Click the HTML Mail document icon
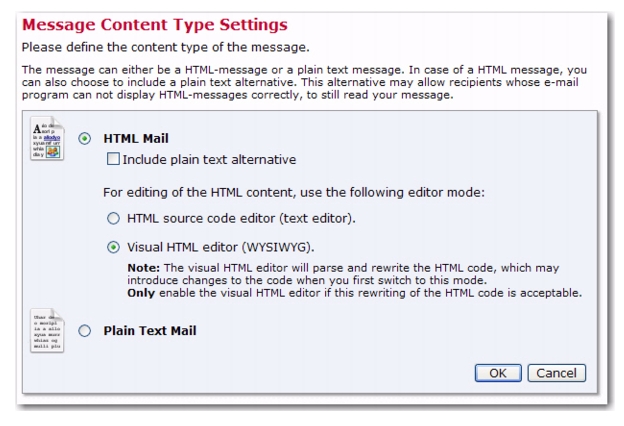 (x=47, y=139)
